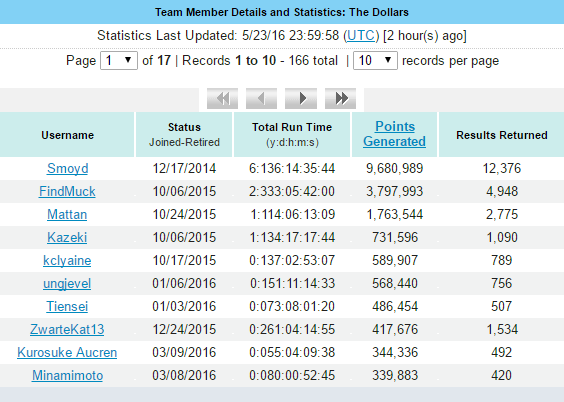Viewport: 564px width, 402px height.
Task: View Mattan's member details
Action: pos(67,214)
